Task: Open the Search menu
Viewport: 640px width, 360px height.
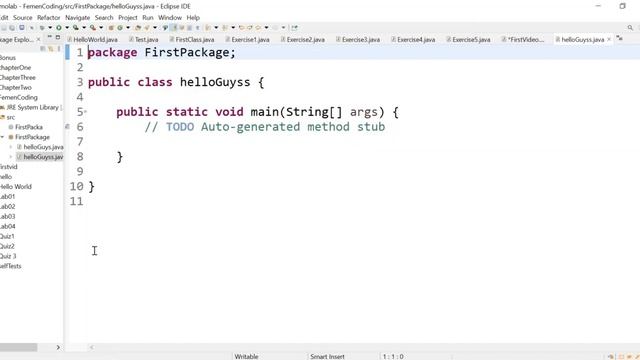Action: click(x=104, y=18)
